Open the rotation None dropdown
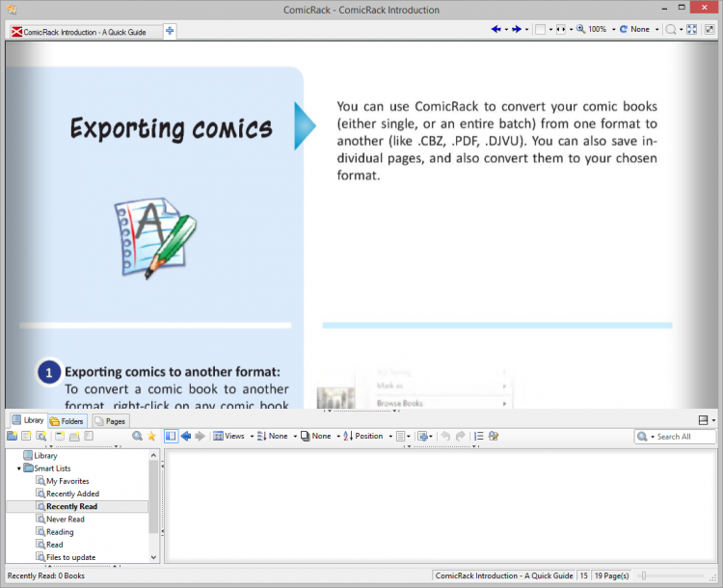This screenshot has width=723, height=588. tap(657, 30)
